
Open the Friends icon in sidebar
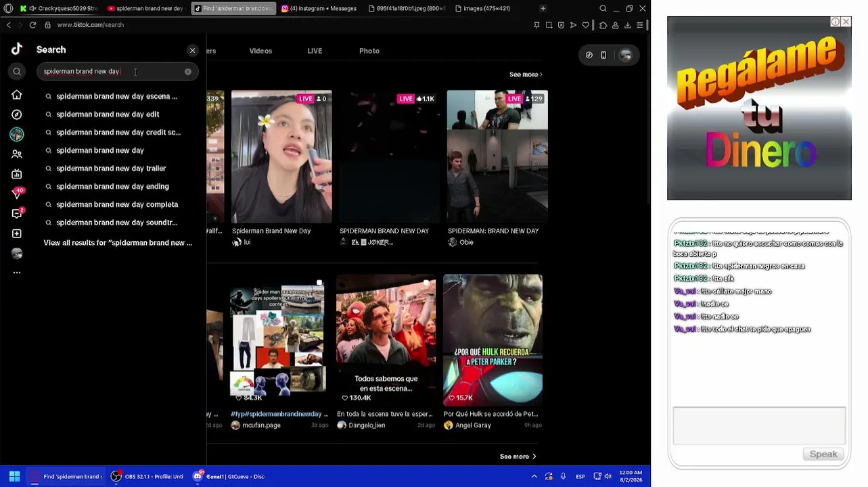pos(17,154)
